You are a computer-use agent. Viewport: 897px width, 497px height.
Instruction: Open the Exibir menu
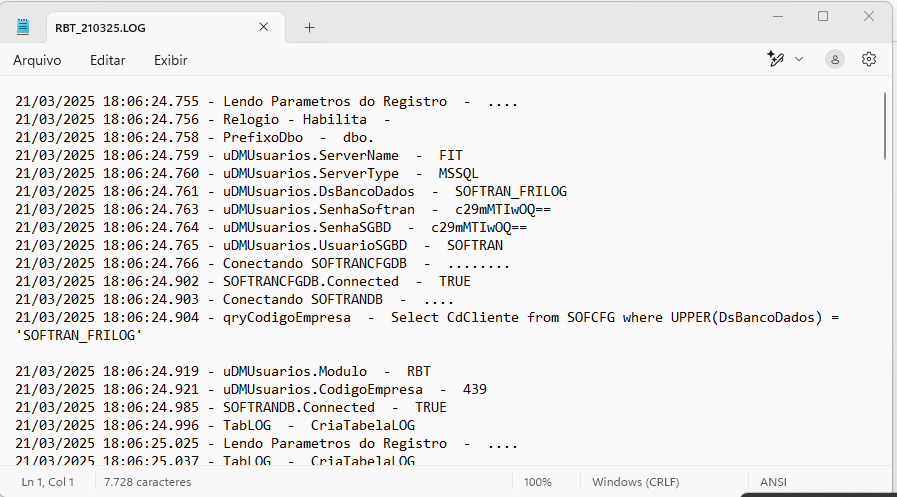pos(170,60)
